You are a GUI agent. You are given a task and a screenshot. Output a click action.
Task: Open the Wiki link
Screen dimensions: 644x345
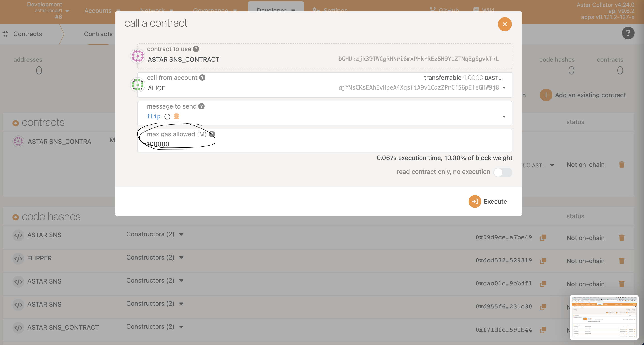[x=484, y=10]
